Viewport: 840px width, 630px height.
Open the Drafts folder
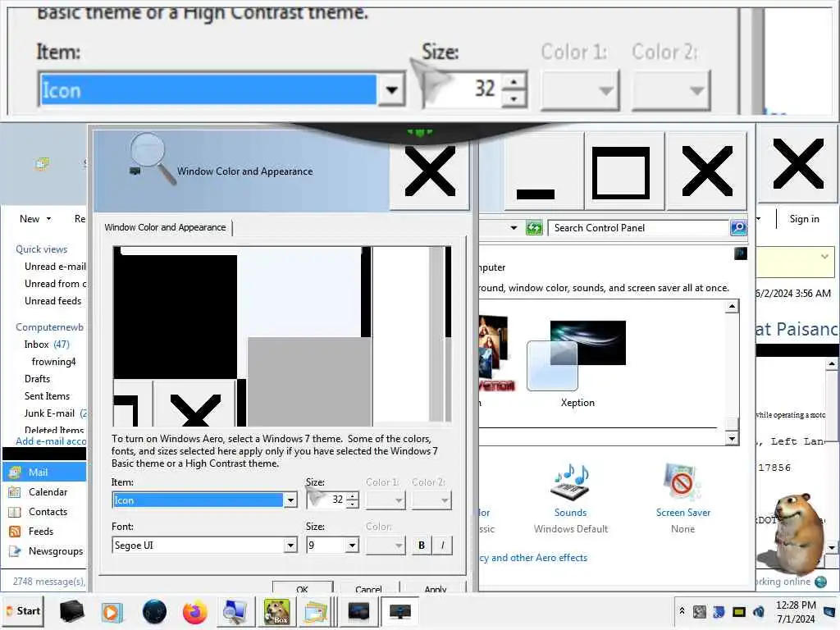click(37, 379)
